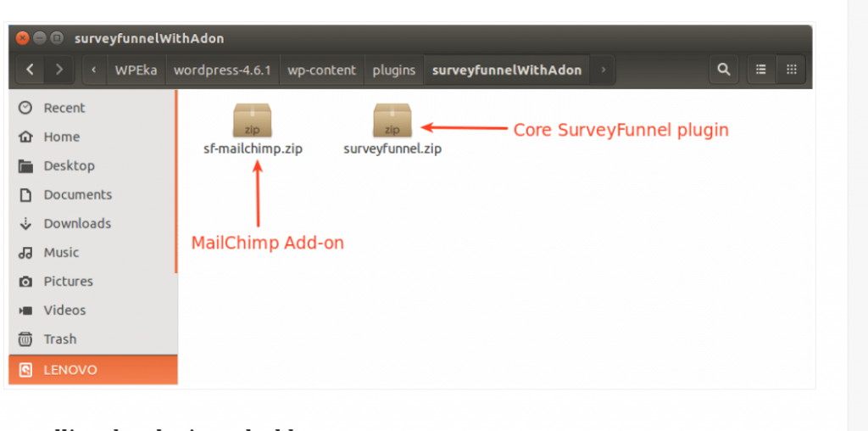868x431 pixels.
Task: Click the Home house icon in sidebar
Action: click(x=25, y=137)
